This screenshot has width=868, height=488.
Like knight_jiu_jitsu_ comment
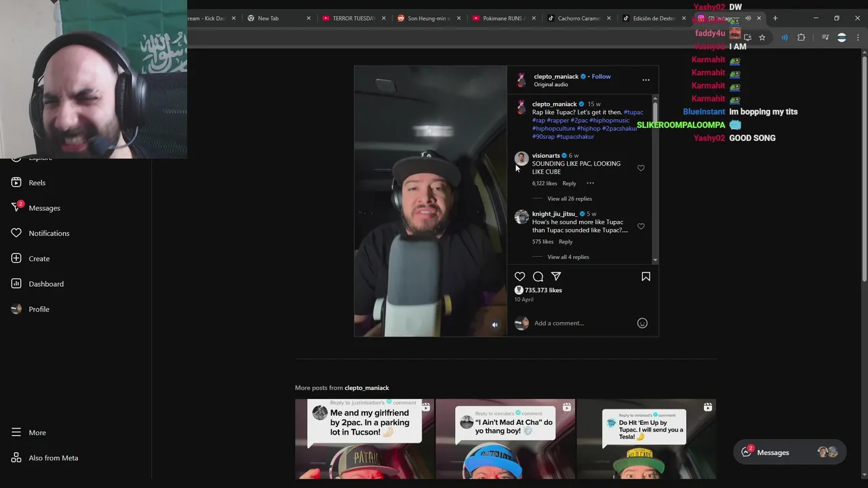point(641,226)
